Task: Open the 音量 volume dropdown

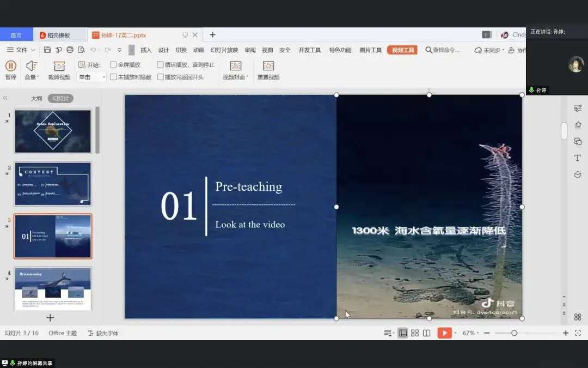Action: 32,77
